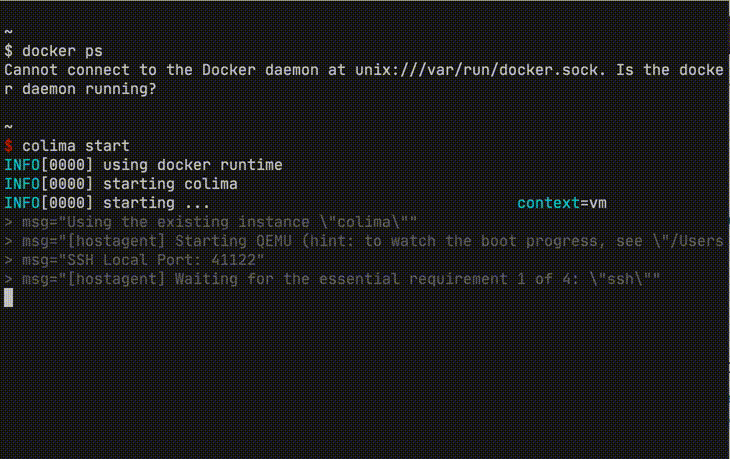The image size is (730, 459).
Task: Click the tilde above 'colima start'
Action: coord(8,127)
